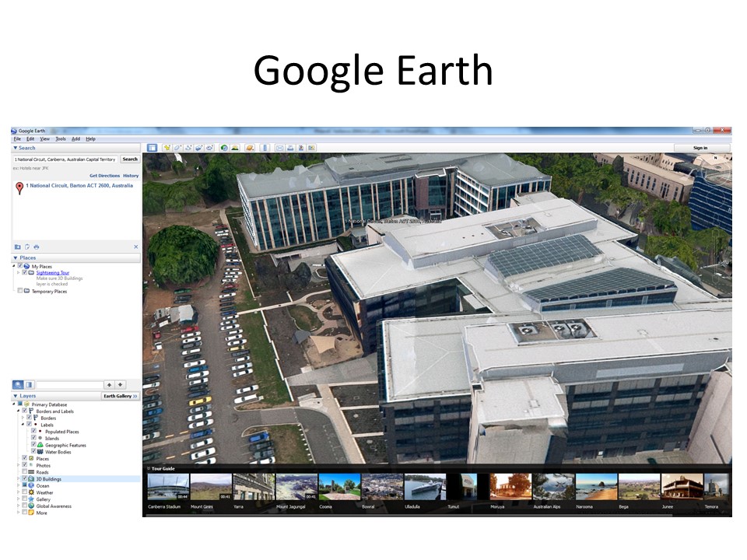Collapse the Search panel header
Viewport: 747px width, 560px height.
(76, 148)
